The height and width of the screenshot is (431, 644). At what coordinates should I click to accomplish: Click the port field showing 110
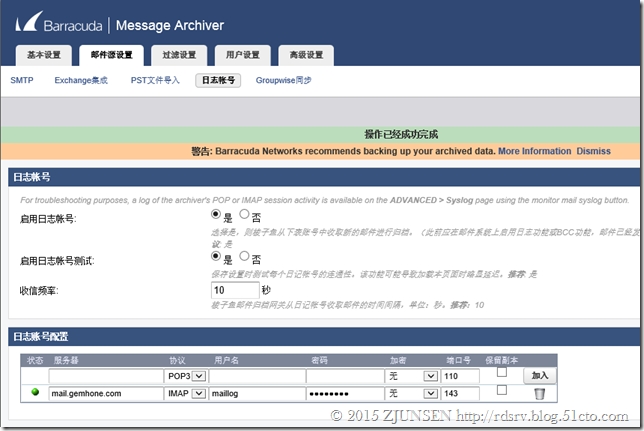pos(460,376)
